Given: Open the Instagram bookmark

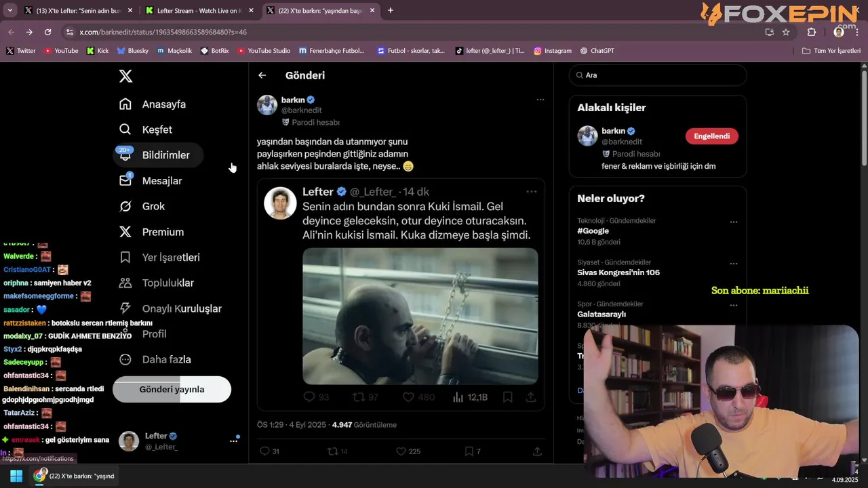Looking at the screenshot, I should click(x=553, y=51).
